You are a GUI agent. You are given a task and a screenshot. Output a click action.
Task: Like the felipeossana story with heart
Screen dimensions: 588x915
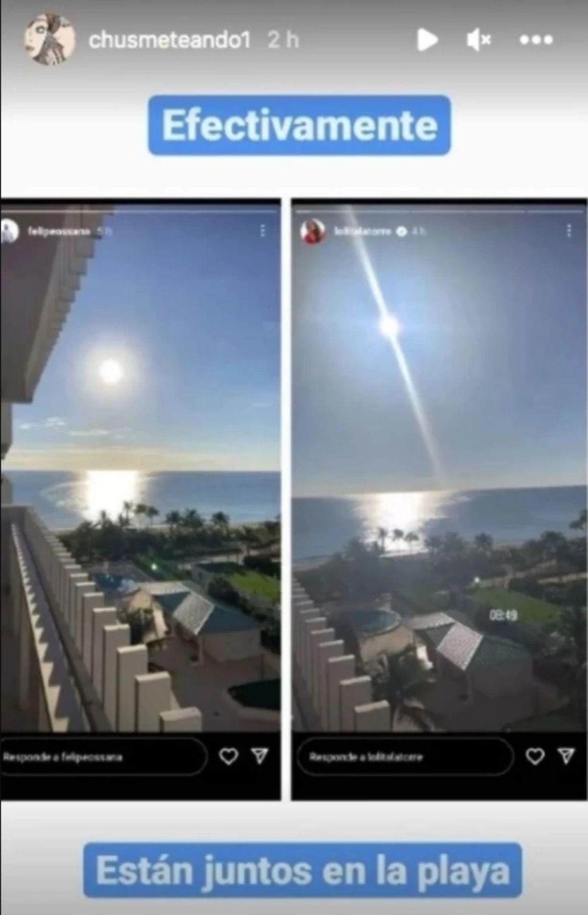228,757
